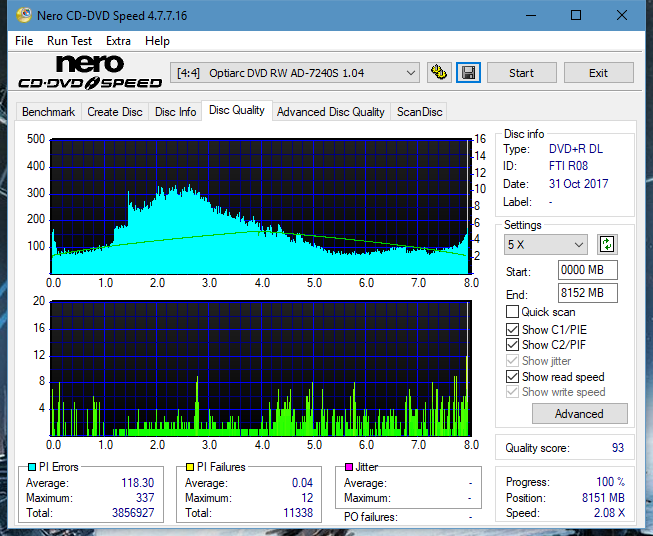Switch to the Create Disc tab

pos(115,112)
